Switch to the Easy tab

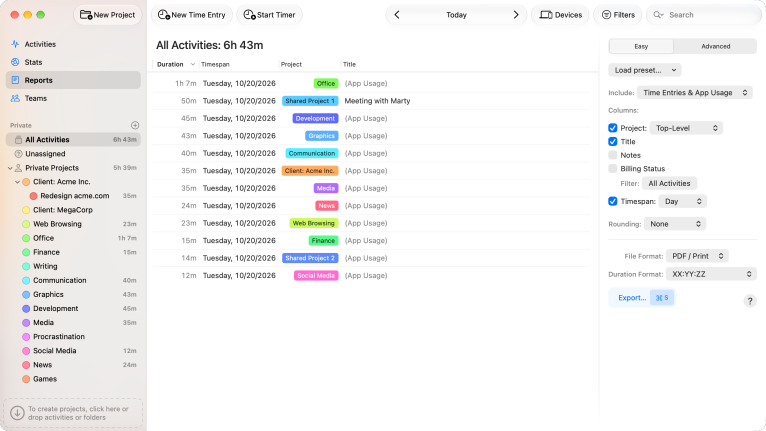click(x=641, y=46)
